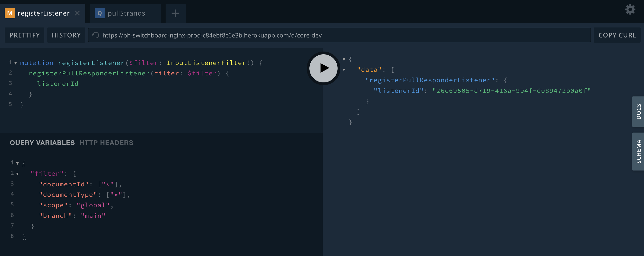Click the orange M mutation badge

coord(10,13)
